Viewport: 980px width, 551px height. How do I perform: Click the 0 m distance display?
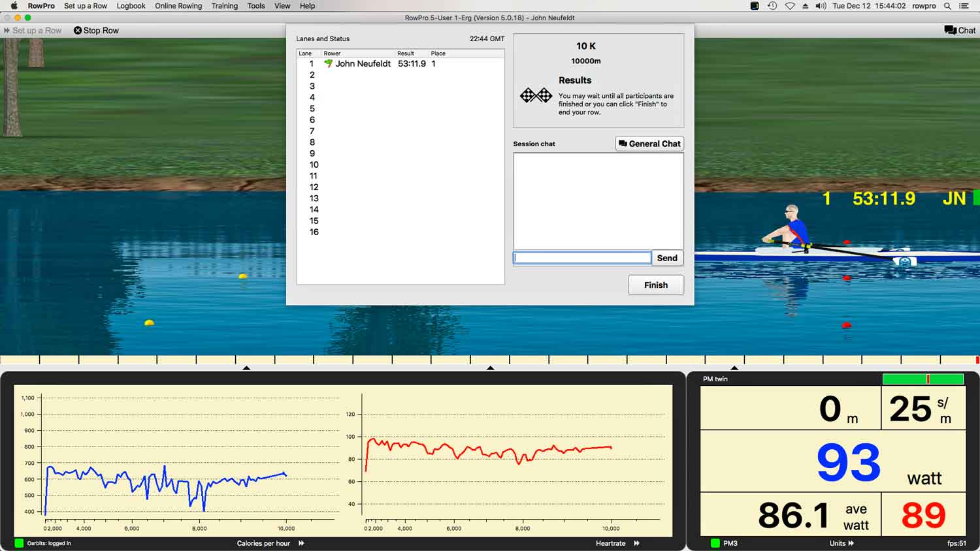pyautogui.click(x=791, y=408)
